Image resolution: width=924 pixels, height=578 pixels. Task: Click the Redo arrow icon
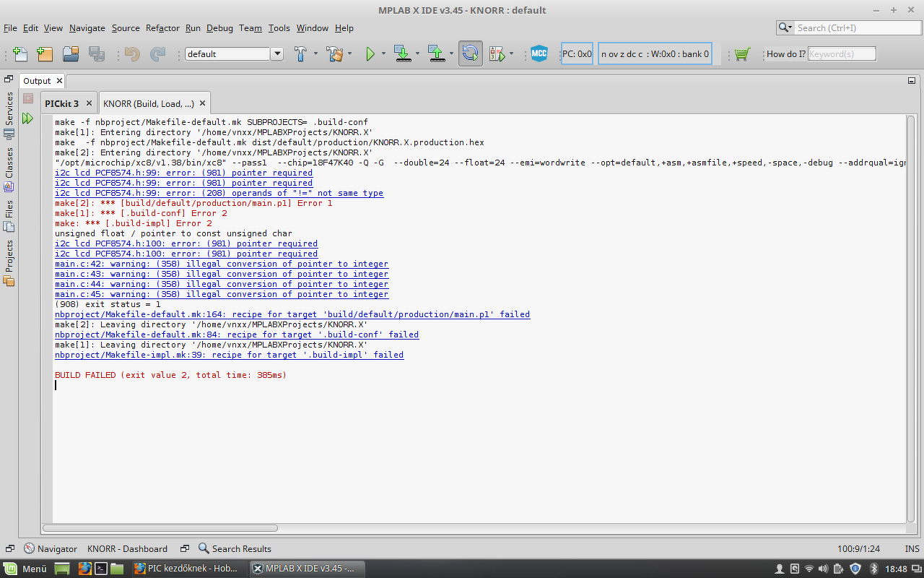pyautogui.click(x=157, y=54)
